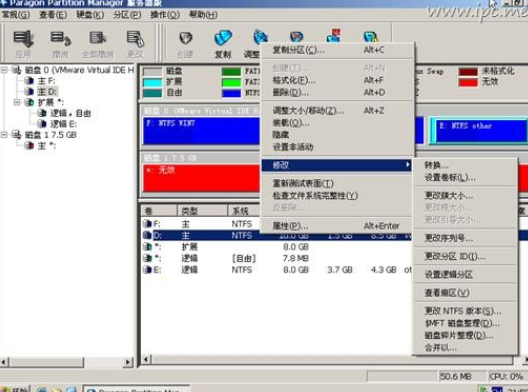The height and width of the screenshot is (392, 528).
Task: Click the red 无效 partition block
Action: pyautogui.click(x=201, y=178)
